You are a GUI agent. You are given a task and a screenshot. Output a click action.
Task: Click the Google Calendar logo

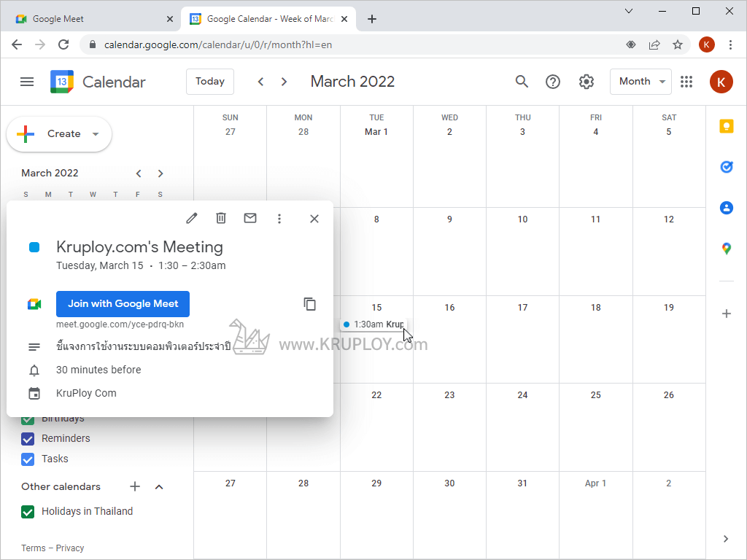pyautogui.click(x=62, y=82)
